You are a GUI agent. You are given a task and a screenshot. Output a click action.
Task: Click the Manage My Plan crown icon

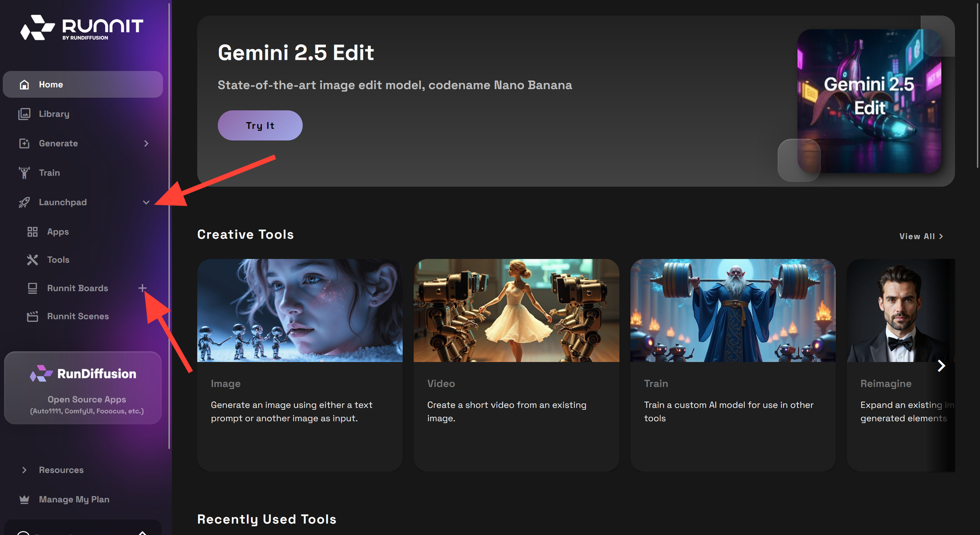point(24,499)
